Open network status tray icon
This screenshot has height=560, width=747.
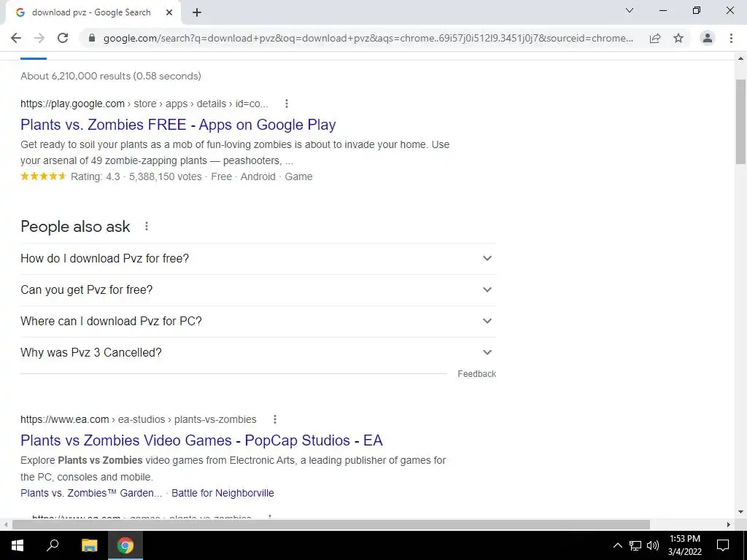635,545
